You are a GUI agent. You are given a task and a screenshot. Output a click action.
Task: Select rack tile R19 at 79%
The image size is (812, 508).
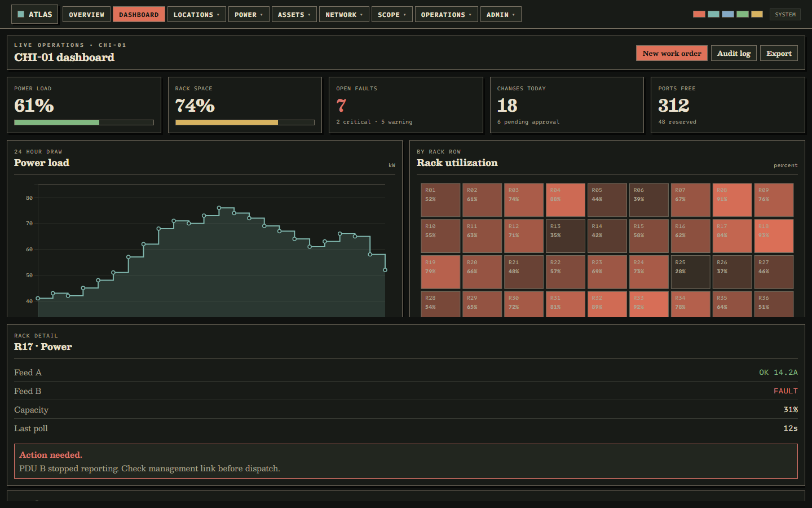(x=440, y=272)
